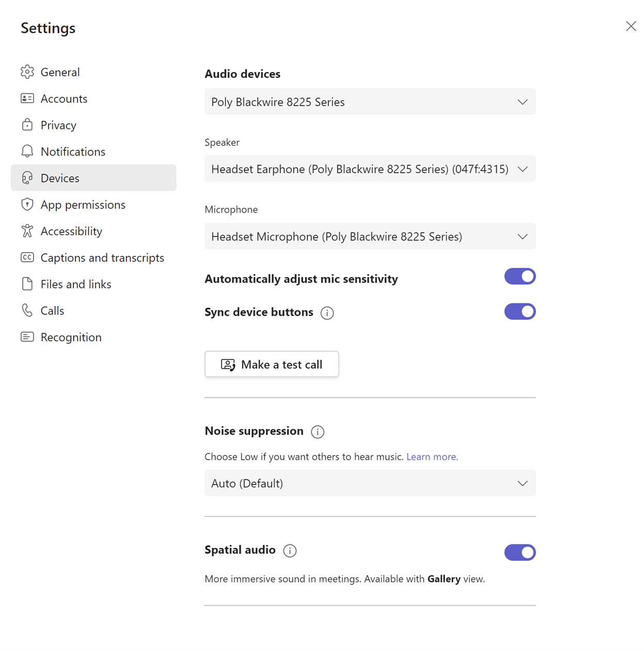This screenshot has height=651, width=644.
Task: Click the Privacy lock icon
Action: click(x=27, y=125)
